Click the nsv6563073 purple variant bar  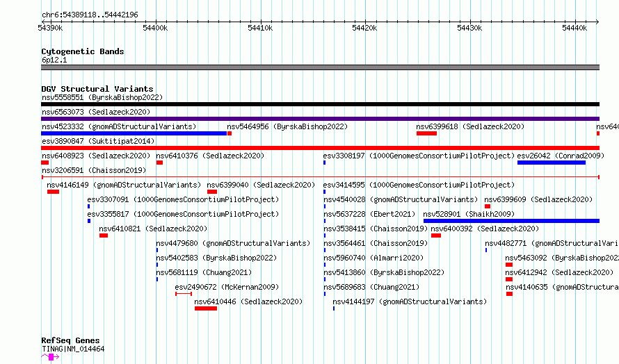(320, 119)
